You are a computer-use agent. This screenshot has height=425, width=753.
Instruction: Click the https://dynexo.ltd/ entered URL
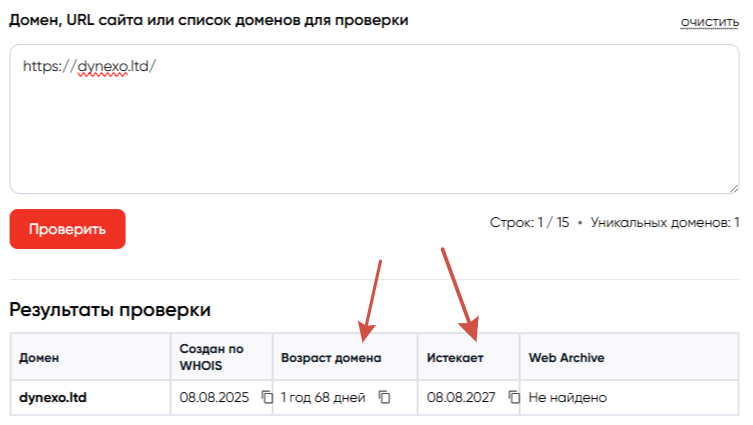89,66
